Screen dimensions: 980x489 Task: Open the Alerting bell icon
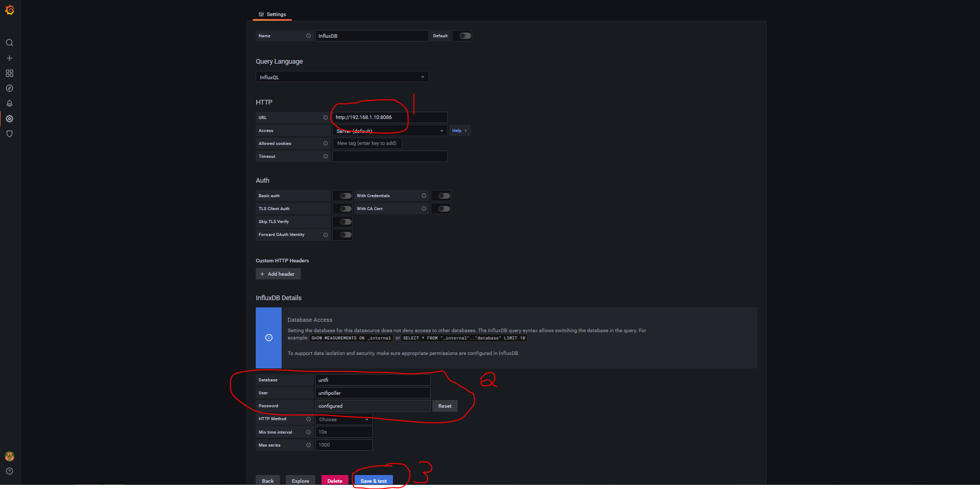[x=9, y=103]
